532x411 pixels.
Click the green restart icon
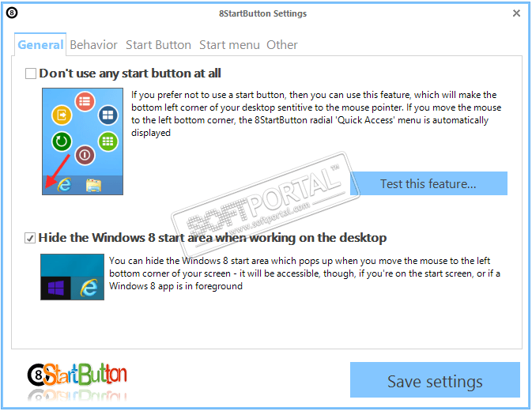coord(62,141)
